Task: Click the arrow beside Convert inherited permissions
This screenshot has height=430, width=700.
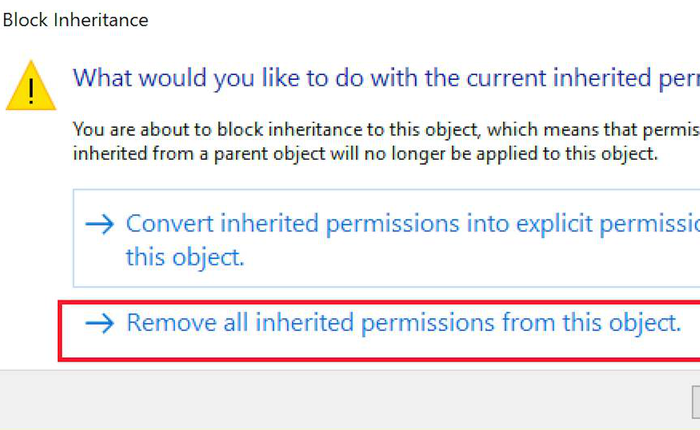Action: pyautogui.click(x=100, y=224)
